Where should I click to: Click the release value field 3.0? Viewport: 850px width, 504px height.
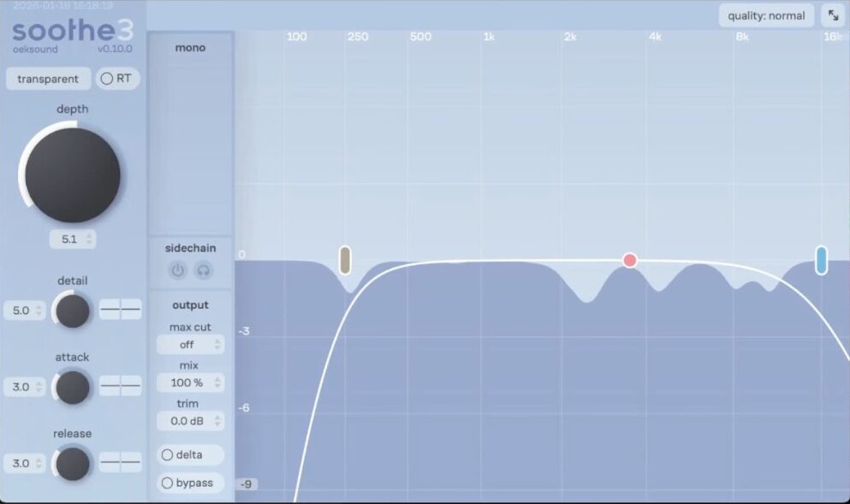click(x=24, y=464)
